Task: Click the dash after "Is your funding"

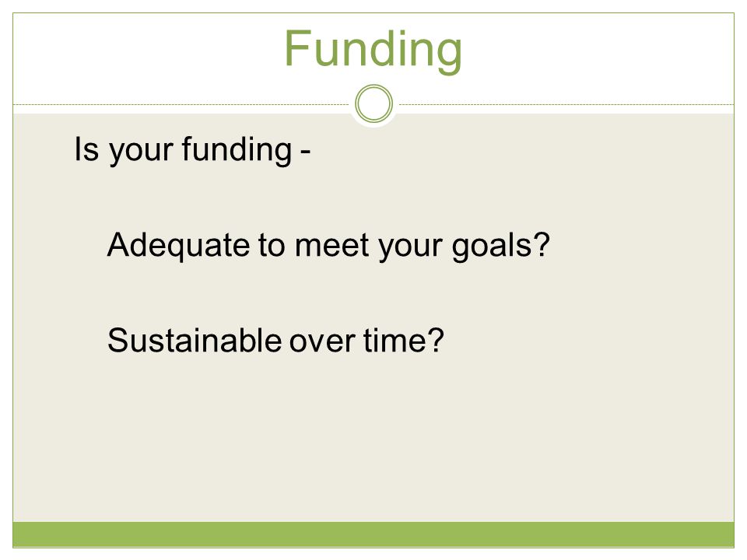Action: tap(305, 153)
